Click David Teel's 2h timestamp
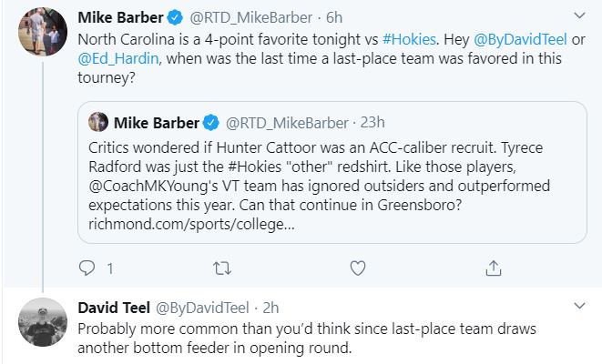The image size is (602, 364). [267, 307]
